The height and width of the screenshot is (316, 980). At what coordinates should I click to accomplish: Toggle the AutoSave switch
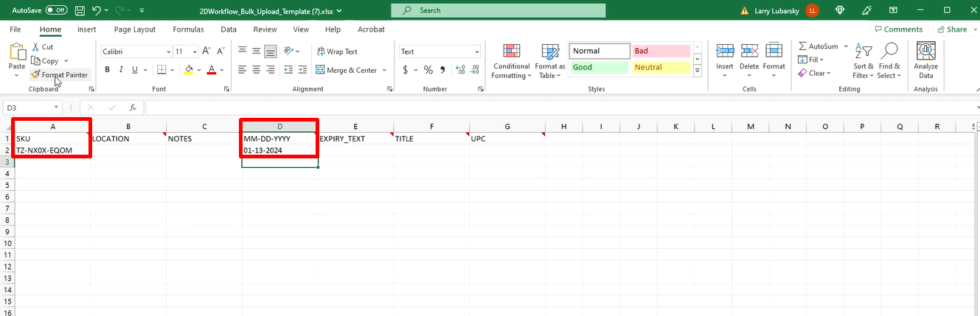(x=56, y=10)
